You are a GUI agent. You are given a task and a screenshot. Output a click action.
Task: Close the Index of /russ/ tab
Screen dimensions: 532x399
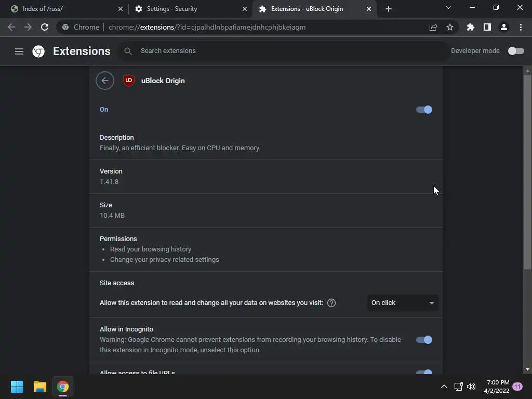point(121,9)
